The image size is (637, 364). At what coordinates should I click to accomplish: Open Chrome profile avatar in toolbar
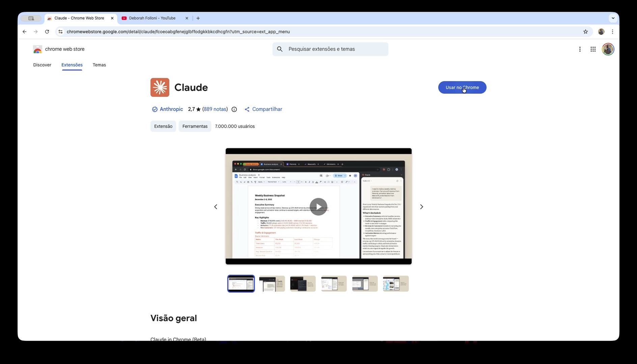(601, 32)
